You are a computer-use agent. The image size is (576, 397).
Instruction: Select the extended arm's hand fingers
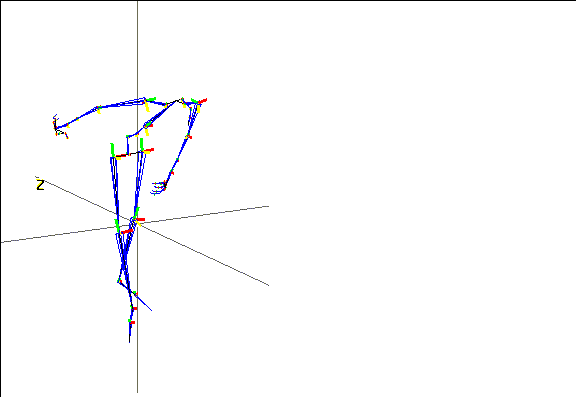pyautogui.click(x=60, y=127)
